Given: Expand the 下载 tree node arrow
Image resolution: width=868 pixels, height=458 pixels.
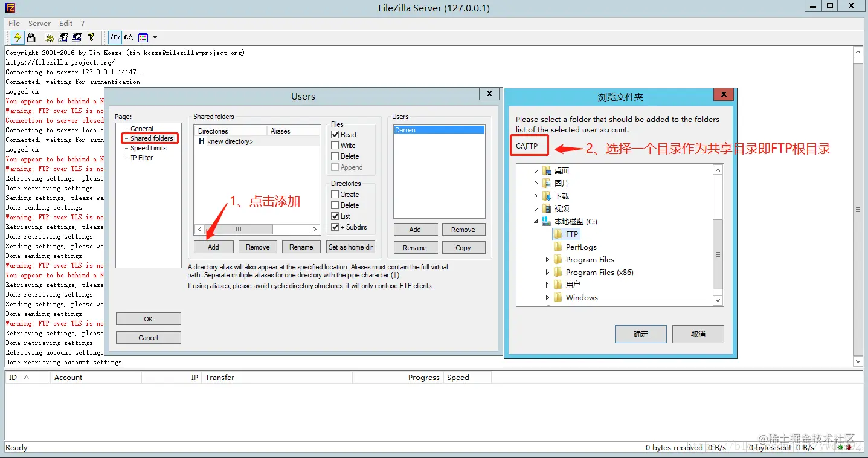Looking at the screenshot, I should pos(536,196).
